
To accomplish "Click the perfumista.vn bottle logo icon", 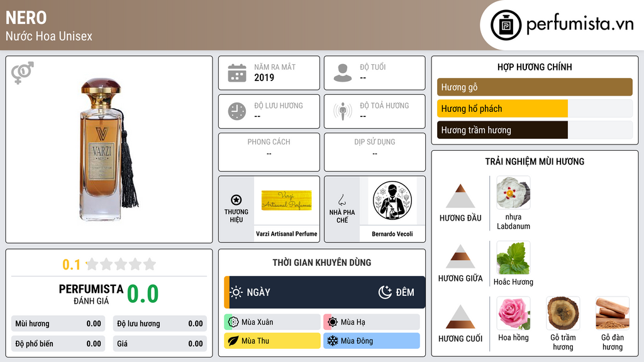I will pyautogui.click(x=506, y=25).
